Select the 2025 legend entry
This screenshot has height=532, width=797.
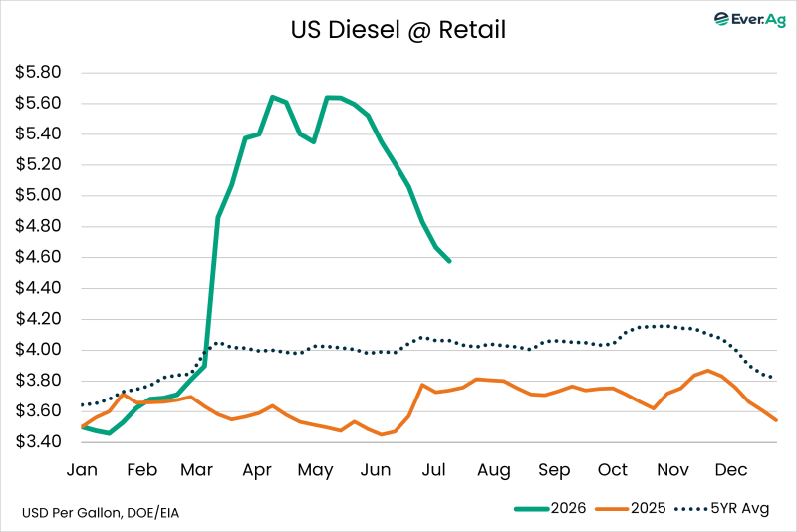(631, 508)
